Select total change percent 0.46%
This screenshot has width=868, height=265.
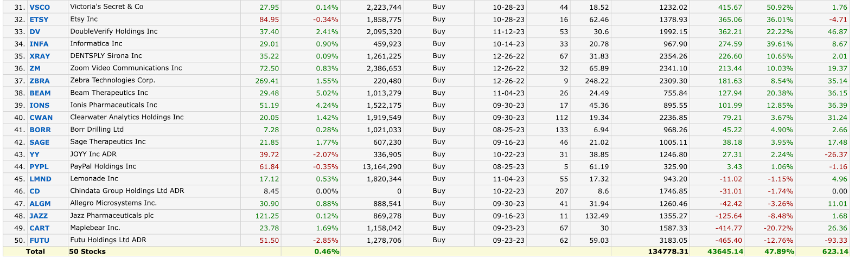pos(327,251)
